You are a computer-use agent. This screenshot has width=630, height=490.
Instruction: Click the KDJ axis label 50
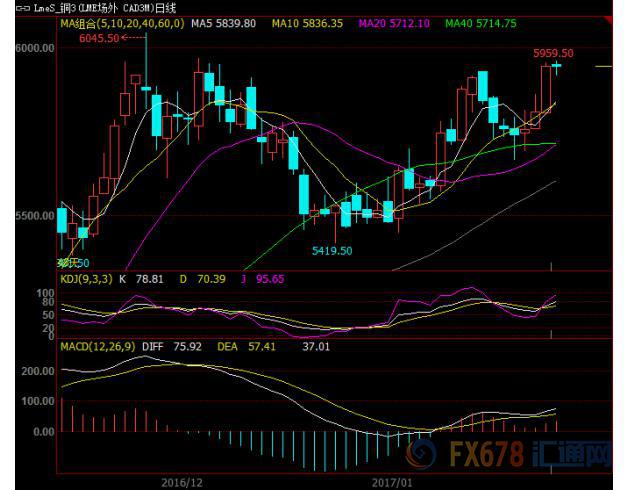click(48, 315)
